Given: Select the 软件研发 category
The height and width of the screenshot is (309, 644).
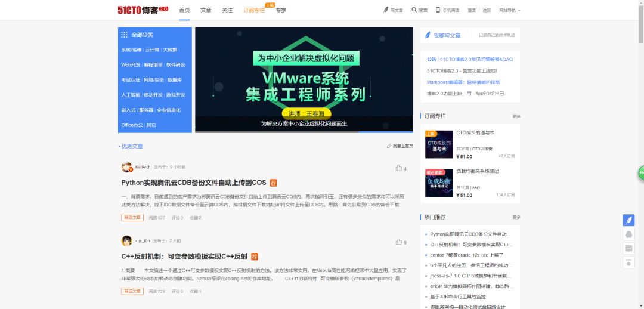Looking at the screenshot, I should point(176,65).
